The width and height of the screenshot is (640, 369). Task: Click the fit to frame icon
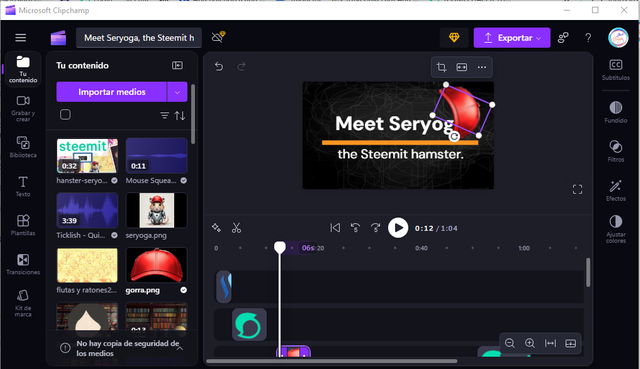pos(462,67)
